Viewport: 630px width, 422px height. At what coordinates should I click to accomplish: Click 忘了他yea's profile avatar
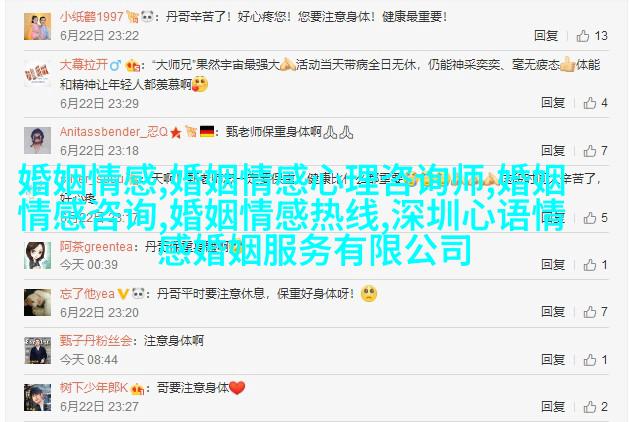(37, 303)
